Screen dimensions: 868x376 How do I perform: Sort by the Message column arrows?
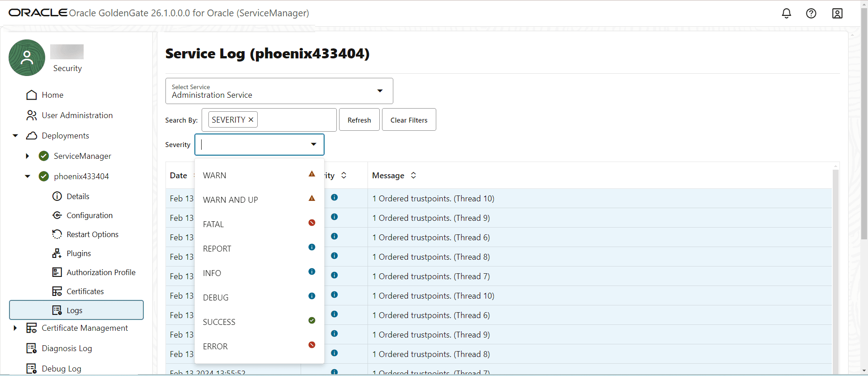pyautogui.click(x=413, y=175)
